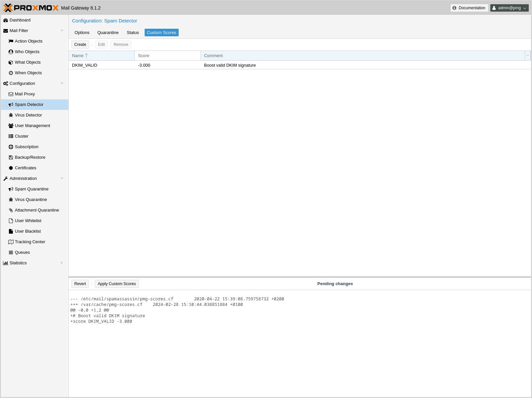The width and height of the screenshot is (532, 398).
Task: Click the Virus Detector bug icon
Action: coord(11,115)
